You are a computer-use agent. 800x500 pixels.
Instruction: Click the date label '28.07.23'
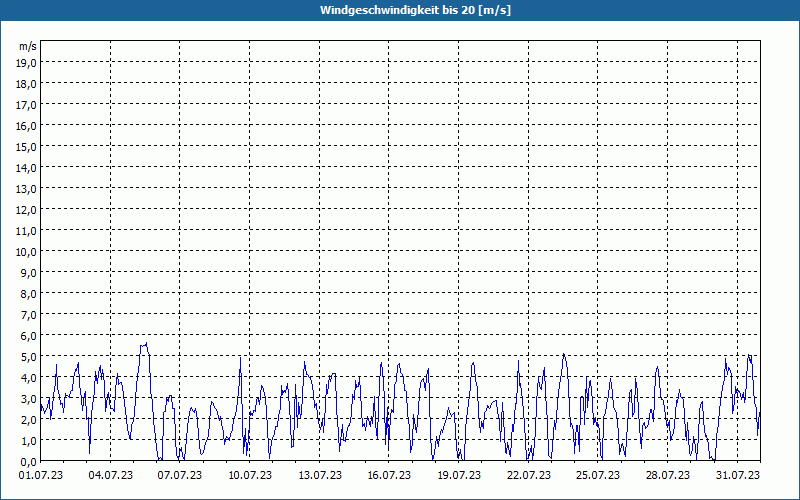(x=668, y=476)
